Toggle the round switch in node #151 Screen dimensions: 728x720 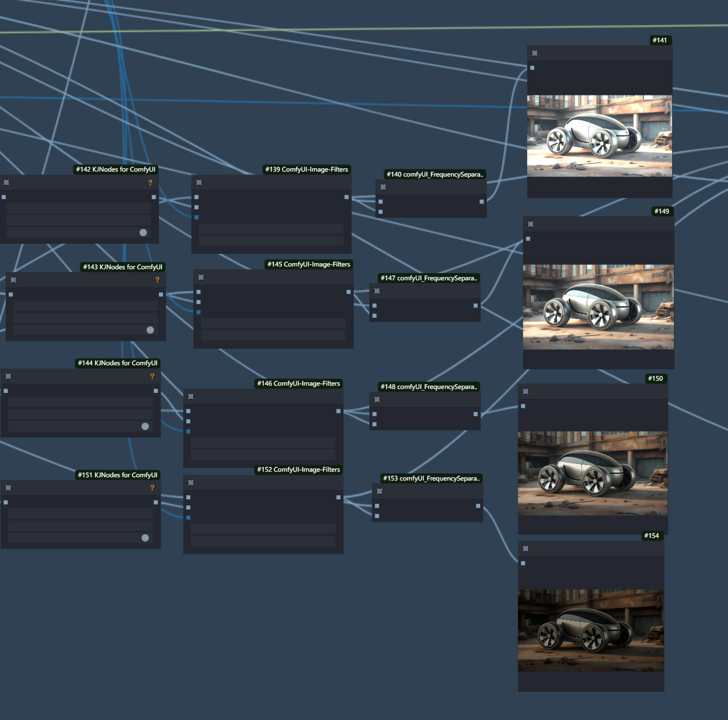pos(145,538)
